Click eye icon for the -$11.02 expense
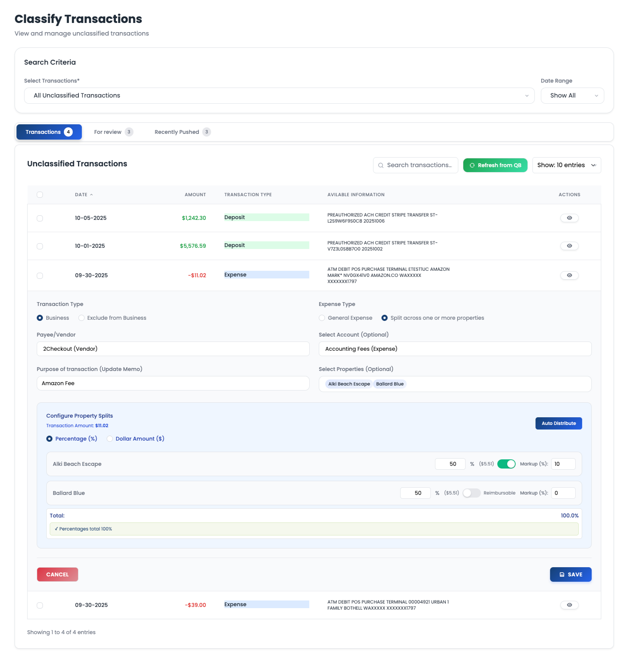The width and height of the screenshot is (631, 672). [569, 275]
